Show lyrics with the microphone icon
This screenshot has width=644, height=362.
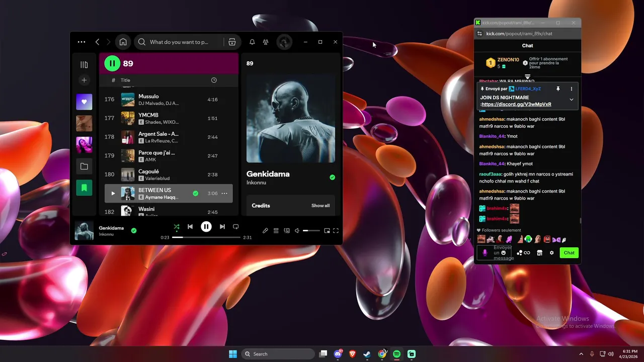tap(266, 231)
